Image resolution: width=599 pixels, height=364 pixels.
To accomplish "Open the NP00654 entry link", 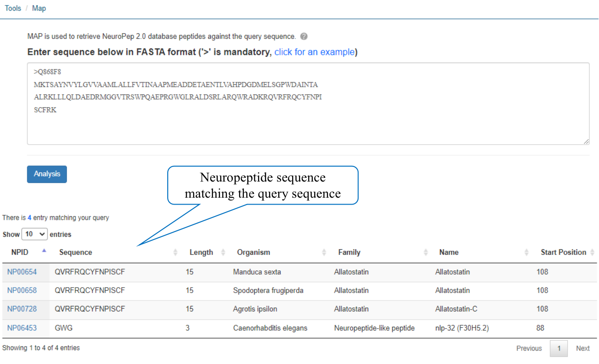I will (22, 272).
